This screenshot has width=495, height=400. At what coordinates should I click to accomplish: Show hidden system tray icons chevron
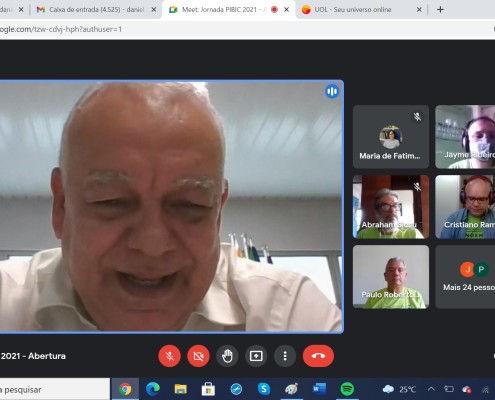[431, 389]
